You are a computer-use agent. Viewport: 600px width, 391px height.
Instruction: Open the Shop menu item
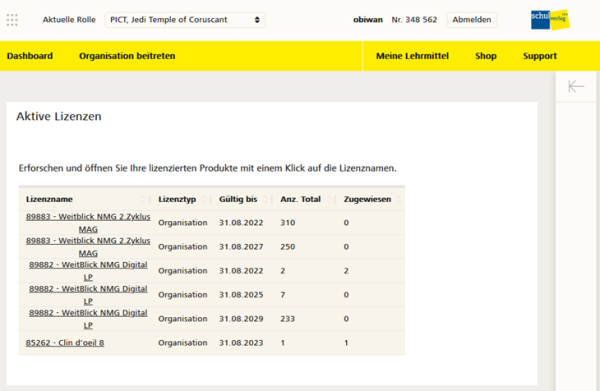coord(486,56)
